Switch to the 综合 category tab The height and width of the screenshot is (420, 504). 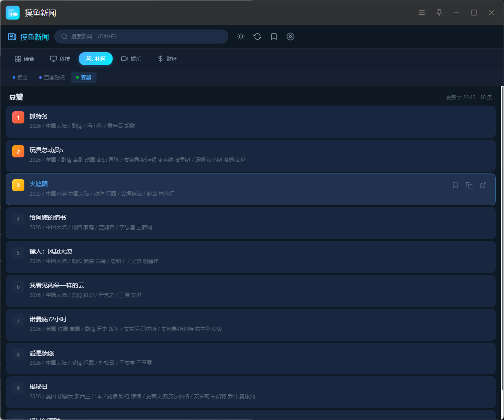pyautogui.click(x=24, y=59)
